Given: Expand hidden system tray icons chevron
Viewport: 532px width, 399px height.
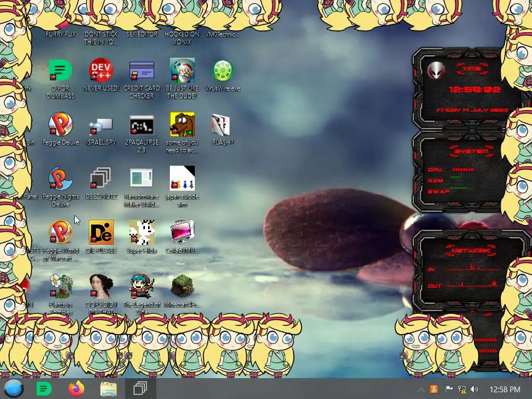Looking at the screenshot, I should [420, 389].
